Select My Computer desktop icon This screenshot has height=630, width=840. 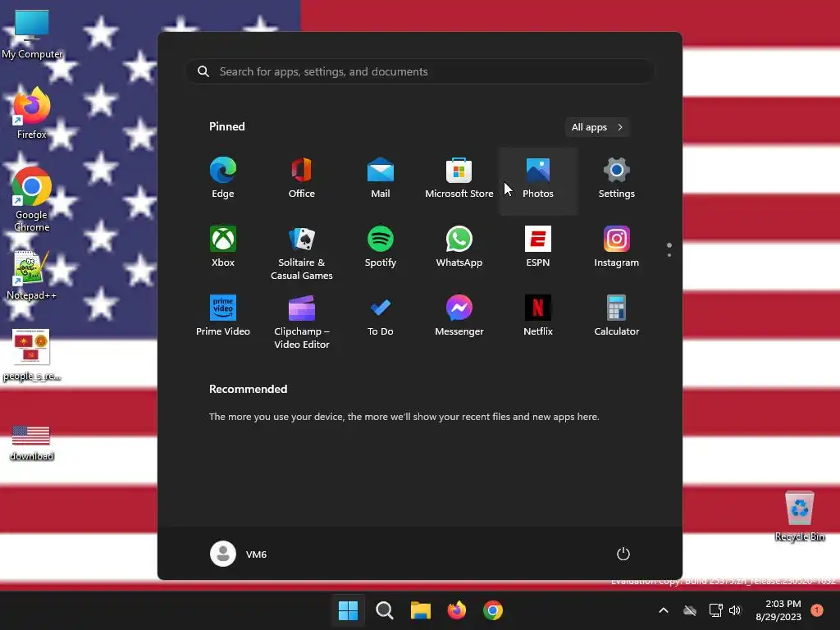[x=32, y=34]
